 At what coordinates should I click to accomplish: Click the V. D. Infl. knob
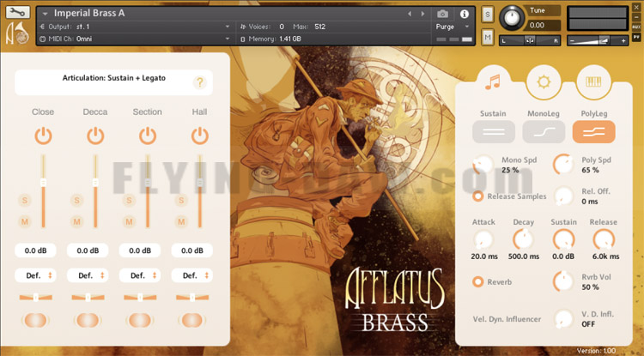tap(563, 319)
